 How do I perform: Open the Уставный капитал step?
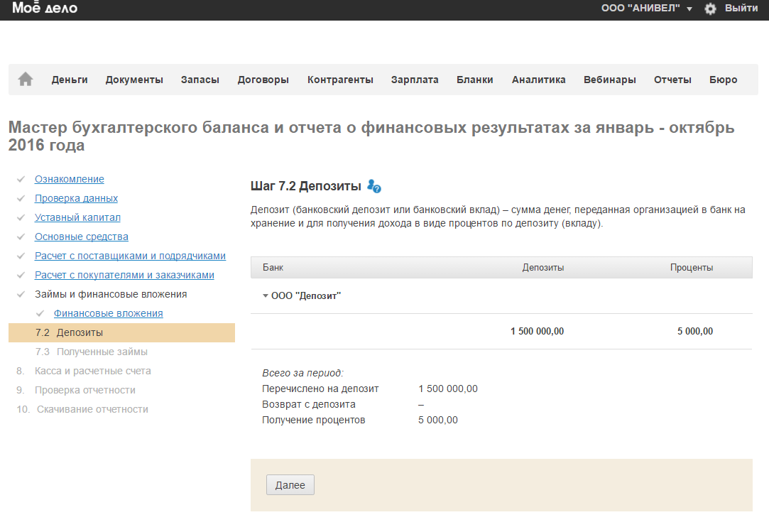77,217
